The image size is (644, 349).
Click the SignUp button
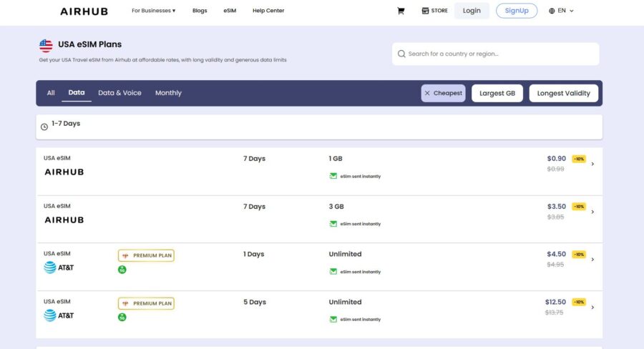[x=517, y=11]
